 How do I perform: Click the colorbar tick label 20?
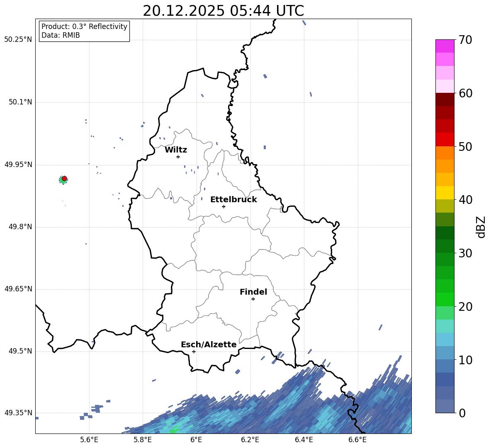tap(465, 307)
